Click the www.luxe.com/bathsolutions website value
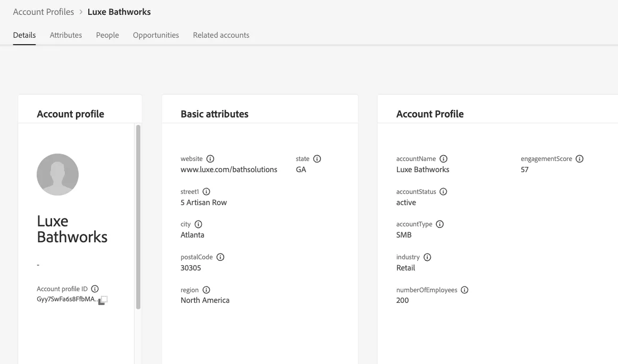 [x=229, y=170]
